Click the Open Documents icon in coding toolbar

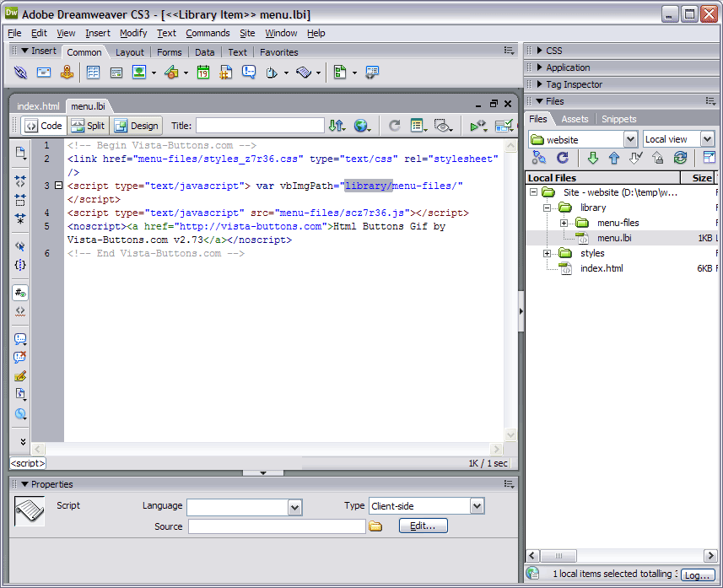tap(20, 153)
